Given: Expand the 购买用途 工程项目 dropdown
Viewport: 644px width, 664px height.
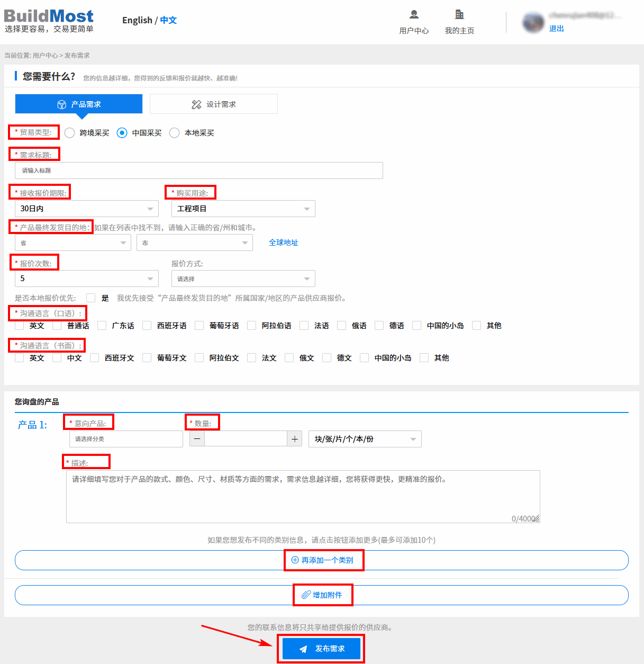Looking at the screenshot, I should [x=243, y=209].
